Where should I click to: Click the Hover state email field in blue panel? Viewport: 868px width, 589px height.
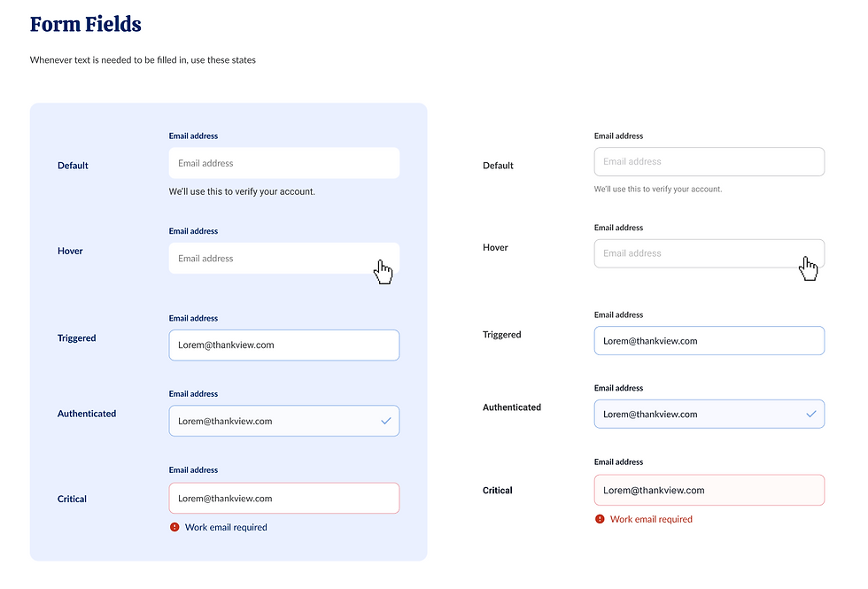click(284, 258)
